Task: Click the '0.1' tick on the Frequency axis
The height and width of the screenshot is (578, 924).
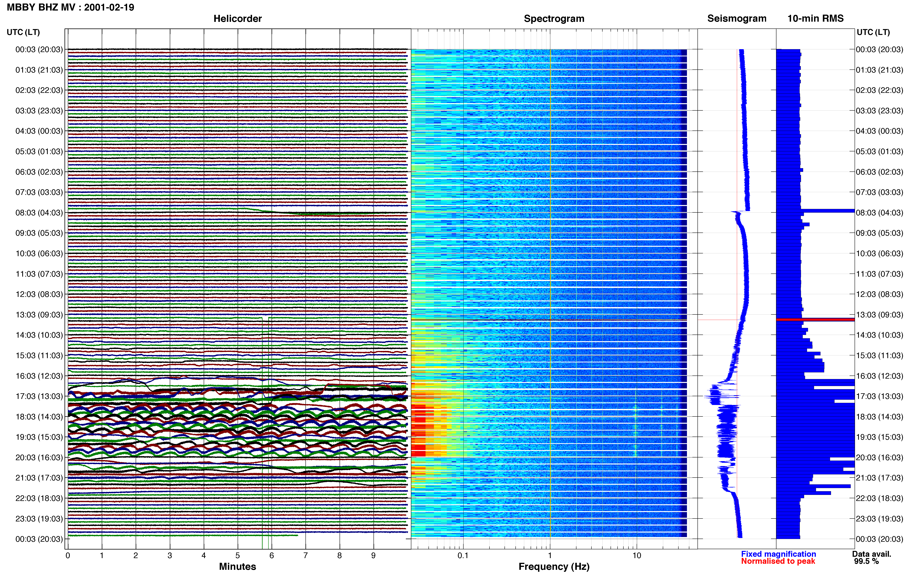Action: coord(463,555)
